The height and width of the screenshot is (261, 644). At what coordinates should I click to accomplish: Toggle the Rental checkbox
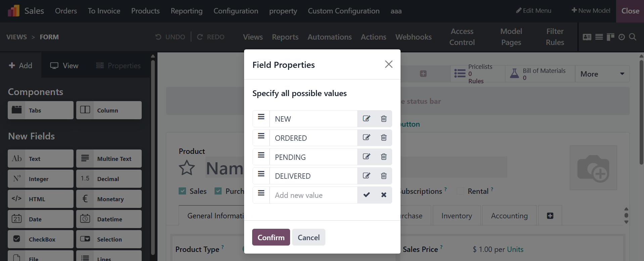(x=460, y=191)
